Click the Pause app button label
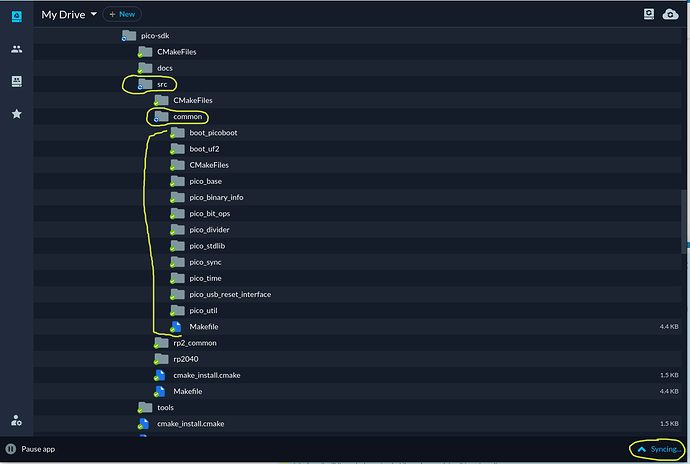 tap(38, 449)
